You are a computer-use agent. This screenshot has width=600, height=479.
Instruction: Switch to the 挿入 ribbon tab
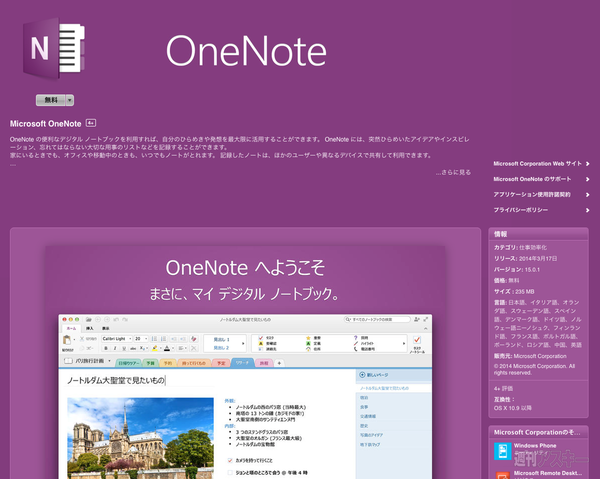point(90,329)
